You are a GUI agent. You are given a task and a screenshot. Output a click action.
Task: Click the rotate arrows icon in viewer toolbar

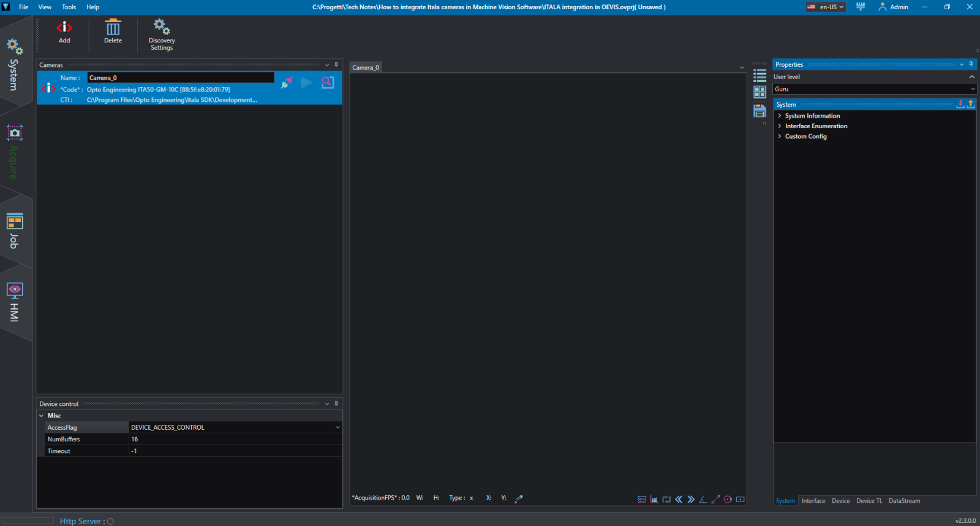click(666, 500)
